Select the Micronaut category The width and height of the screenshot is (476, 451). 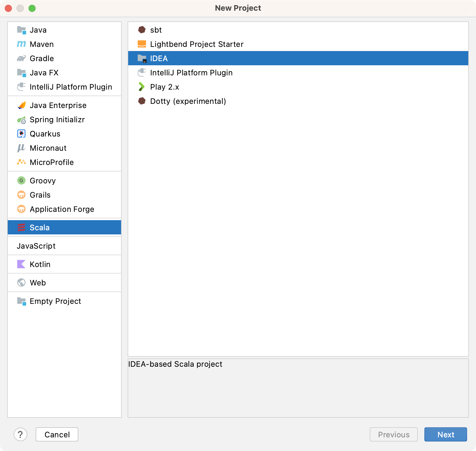pos(64,148)
